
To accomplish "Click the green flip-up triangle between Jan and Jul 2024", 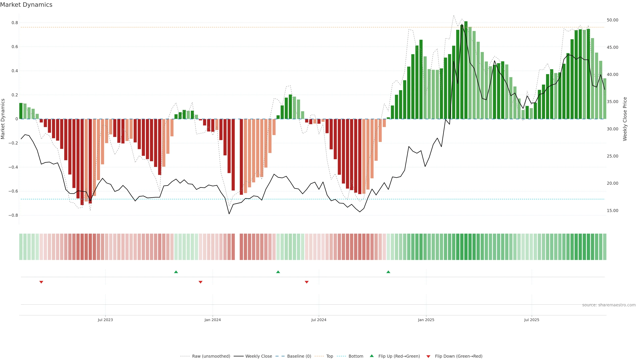I will click(x=278, y=272).
